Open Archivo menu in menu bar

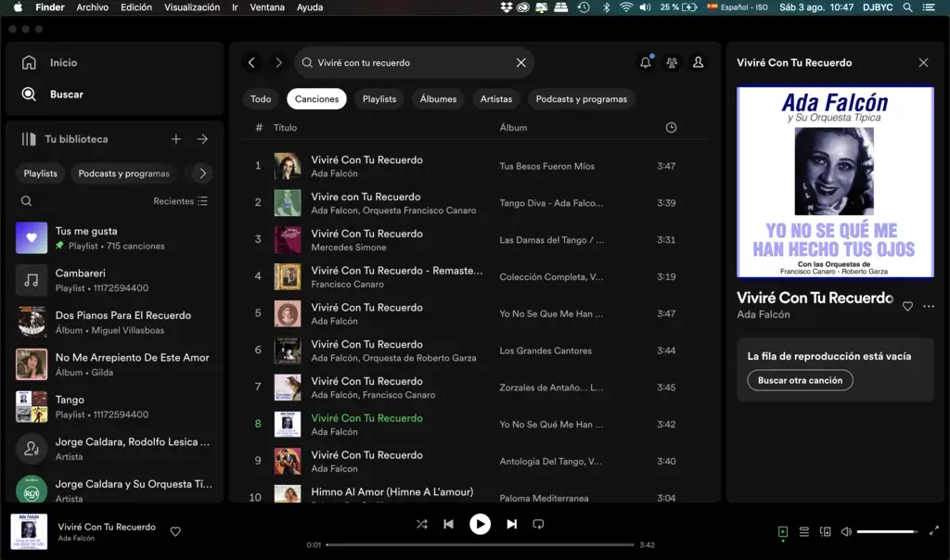[92, 7]
